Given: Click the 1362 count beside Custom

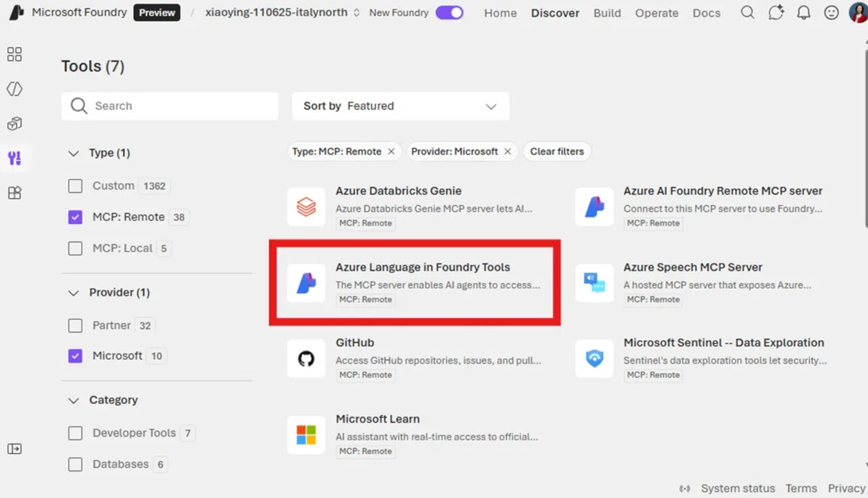Looking at the screenshot, I should click(155, 186).
